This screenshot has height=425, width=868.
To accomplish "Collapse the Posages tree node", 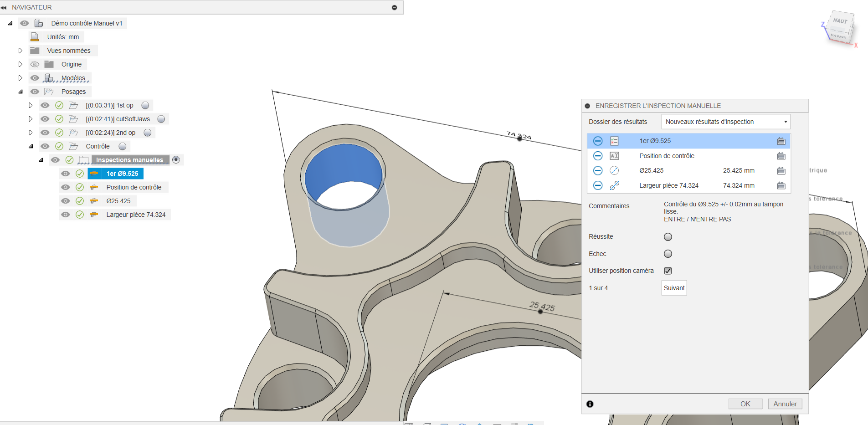I will coord(21,92).
